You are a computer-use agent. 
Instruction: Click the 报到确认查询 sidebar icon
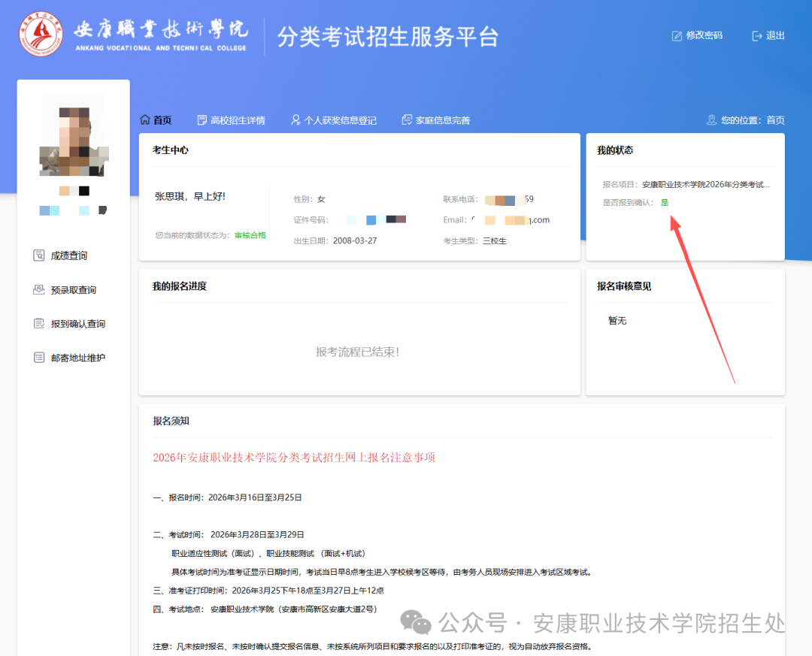[x=39, y=323]
